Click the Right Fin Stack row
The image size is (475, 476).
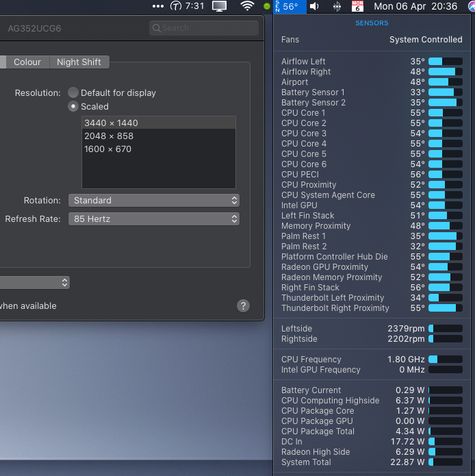tap(372, 288)
